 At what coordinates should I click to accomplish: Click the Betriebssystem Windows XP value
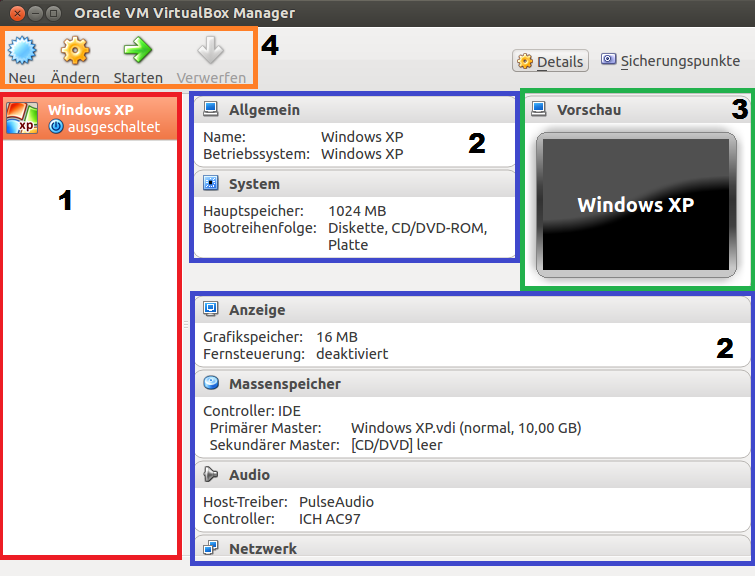(x=362, y=154)
